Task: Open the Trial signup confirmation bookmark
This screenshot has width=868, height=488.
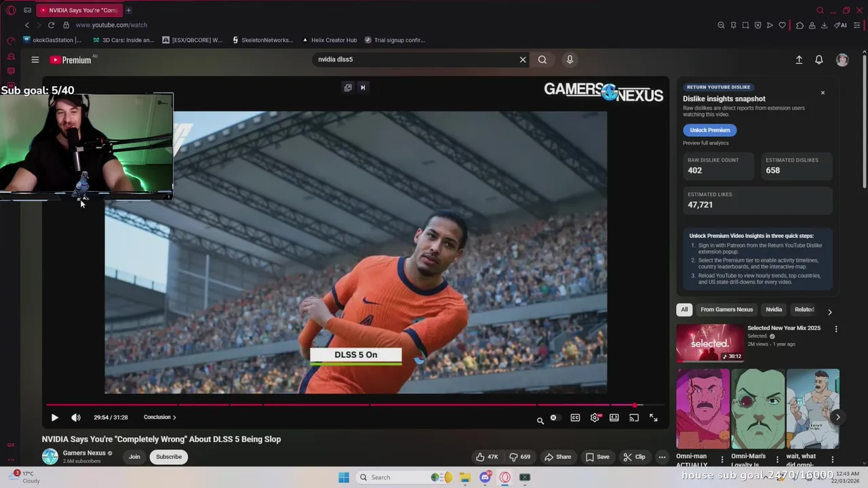Action: point(395,40)
